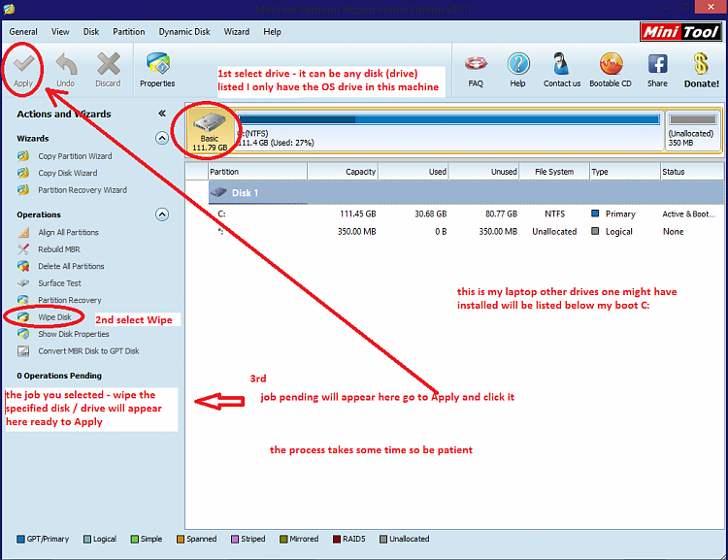Click the MiniTool logo

[680, 32]
